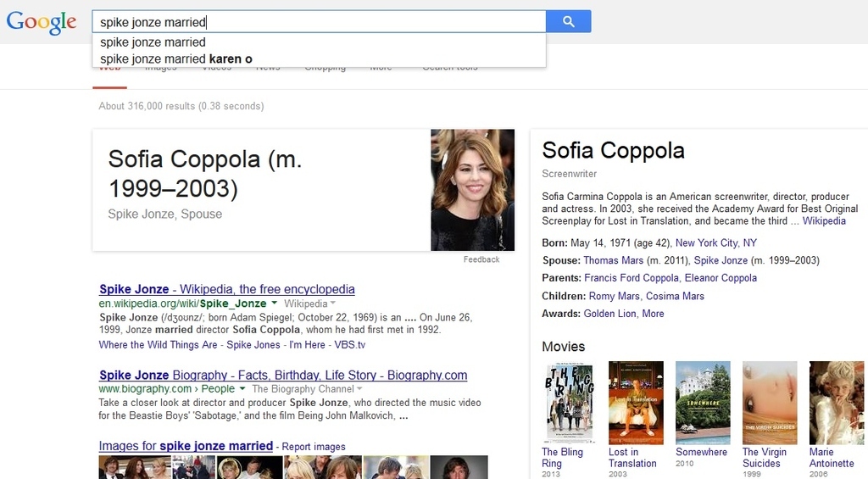Open Spike Jonze spouse link in panel
This screenshot has width=868, height=479.
pyautogui.click(x=721, y=260)
